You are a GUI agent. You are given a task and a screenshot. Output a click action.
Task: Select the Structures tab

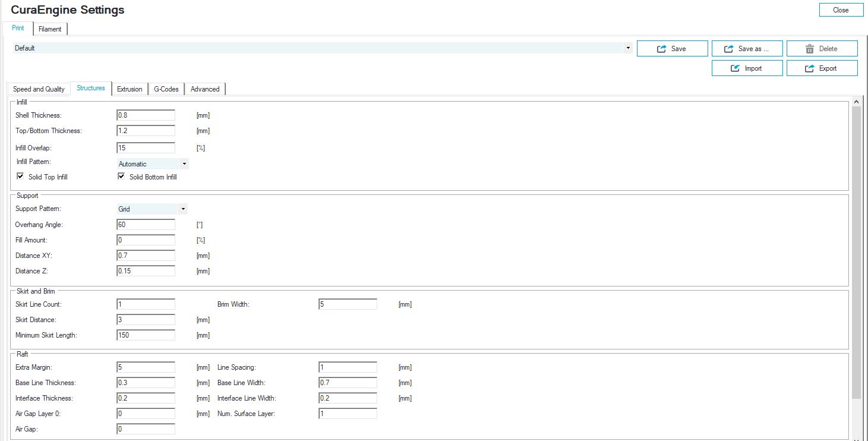[x=91, y=88]
